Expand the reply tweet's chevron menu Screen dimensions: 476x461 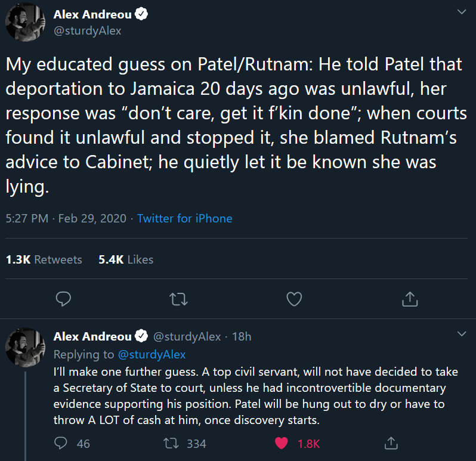point(462,334)
